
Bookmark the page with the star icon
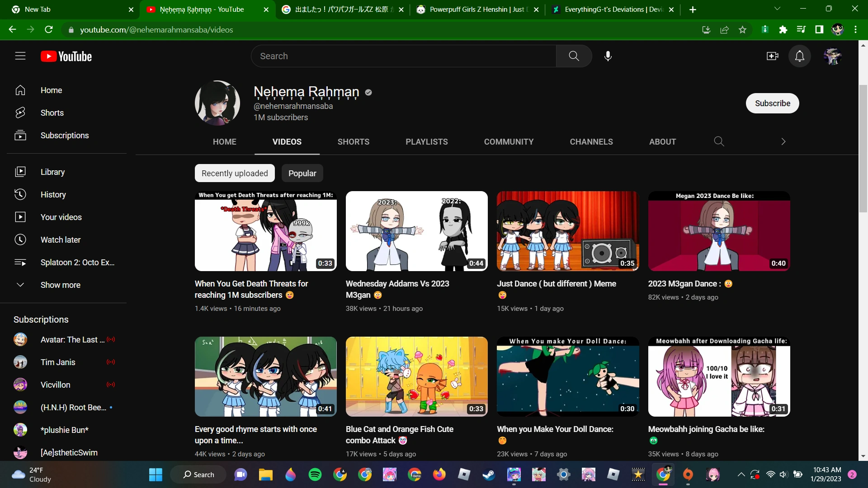coord(742,30)
